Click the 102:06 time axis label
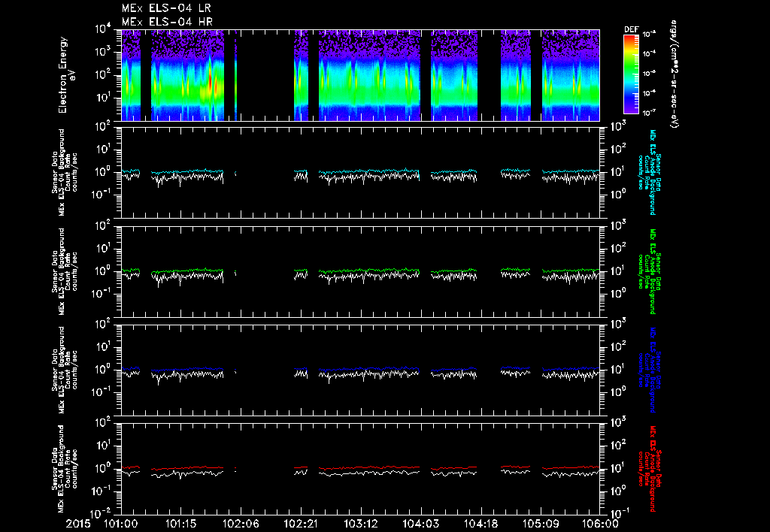The image size is (770, 532). click(241, 523)
